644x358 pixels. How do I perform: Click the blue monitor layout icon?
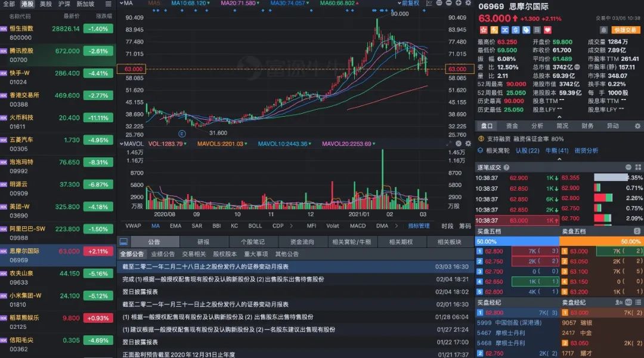click(123, 242)
